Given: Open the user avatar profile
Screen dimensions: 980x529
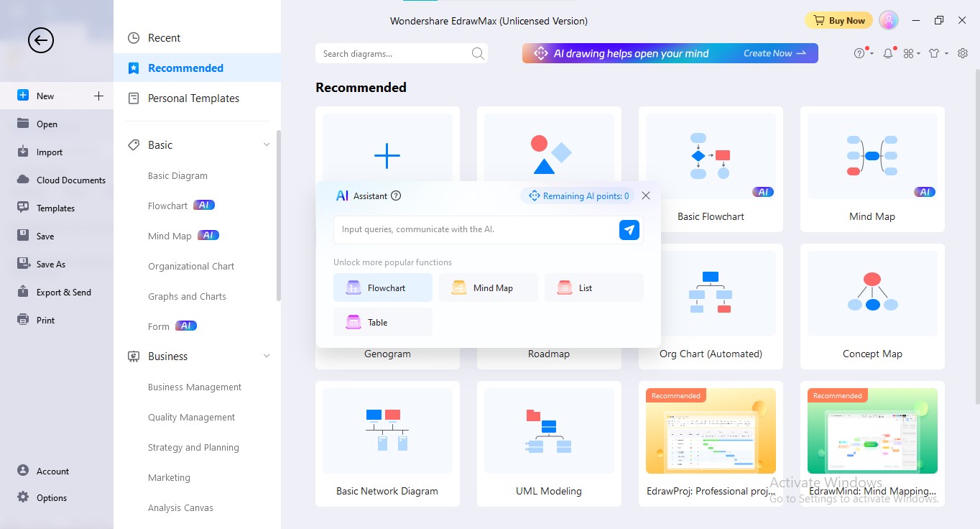Looking at the screenshot, I should (x=889, y=21).
